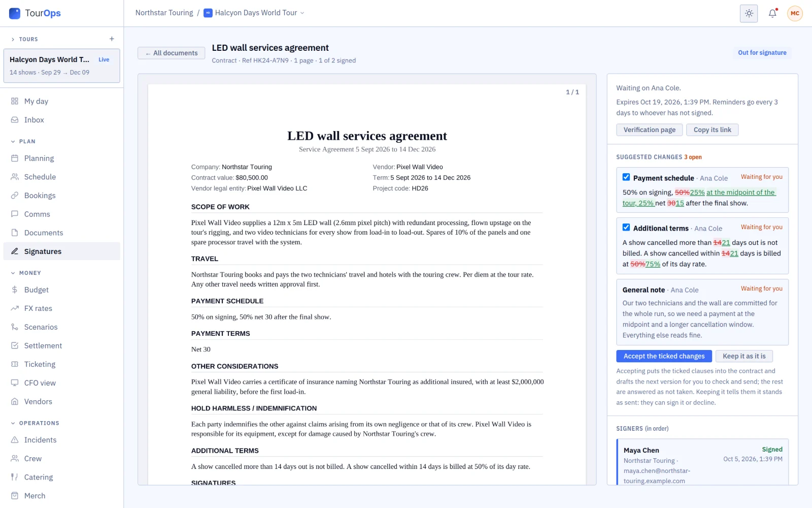812x508 pixels.
Task: Click the Inbox tray icon
Action: (x=15, y=120)
